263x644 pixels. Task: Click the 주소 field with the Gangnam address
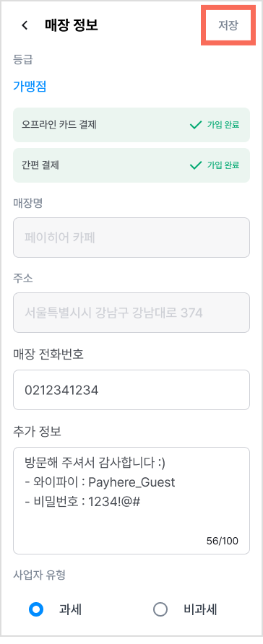coord(131,313)
